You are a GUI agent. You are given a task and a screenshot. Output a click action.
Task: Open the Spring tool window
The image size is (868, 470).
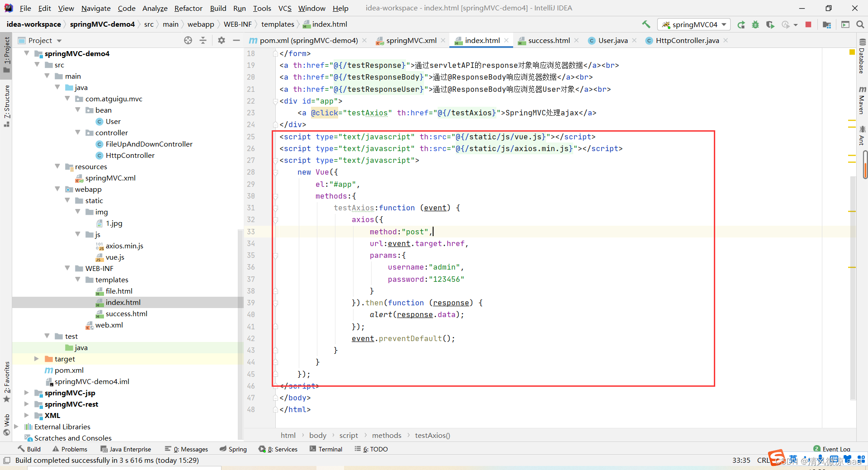pos(233,449)
